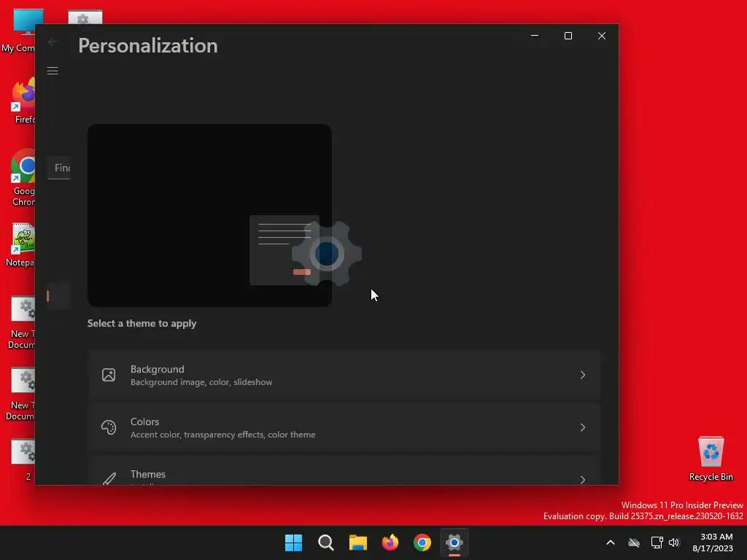Select the Notepad++ desktop shortcut

pos(21,245)
